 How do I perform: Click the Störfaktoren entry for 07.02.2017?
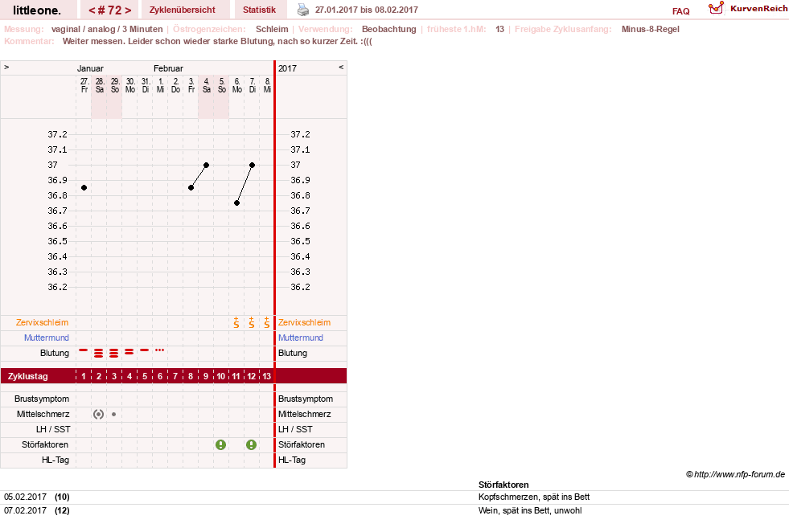tap(394, 511)
